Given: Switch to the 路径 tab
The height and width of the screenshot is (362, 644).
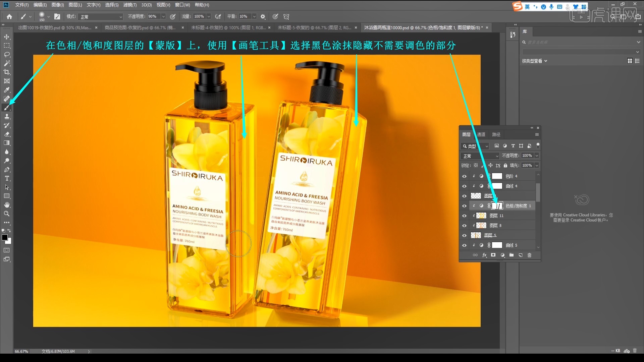Looking at the screenshot, I should coord(497,134).
